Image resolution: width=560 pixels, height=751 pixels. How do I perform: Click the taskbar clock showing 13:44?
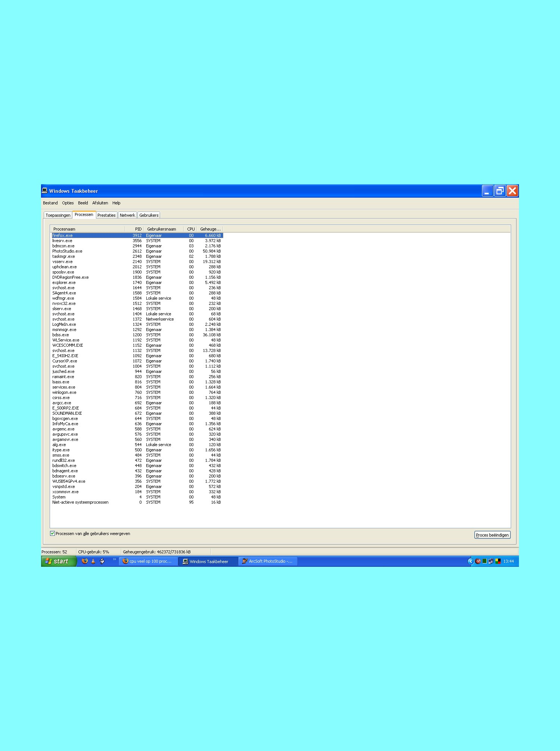(x=508, y=561)
